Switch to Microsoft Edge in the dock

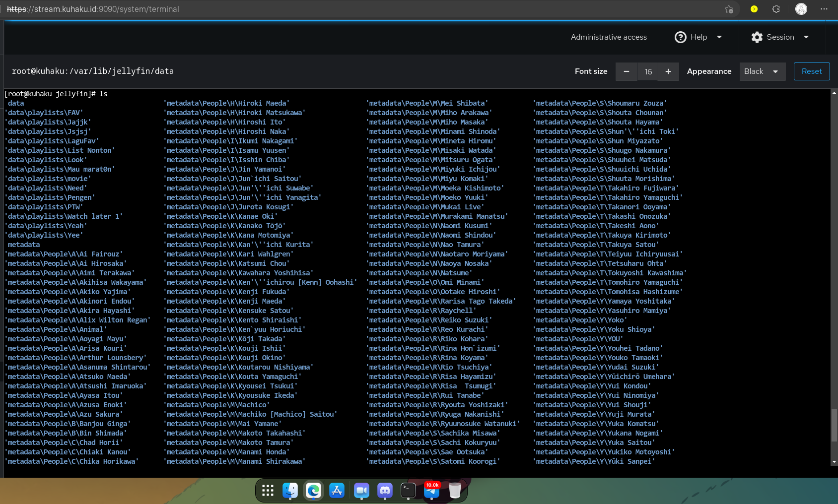pos(314,491)
